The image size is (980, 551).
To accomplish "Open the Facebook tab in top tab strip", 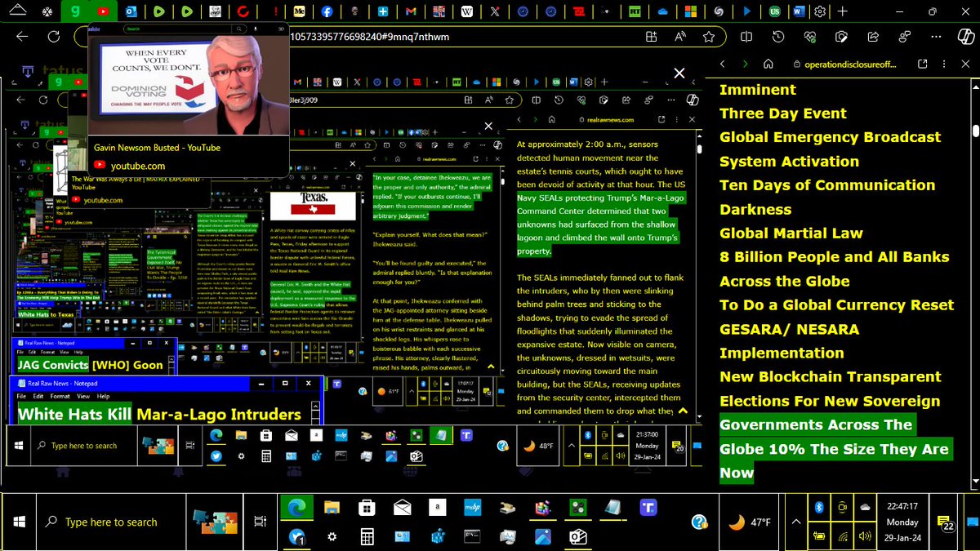I will click(x=327, y=11).
